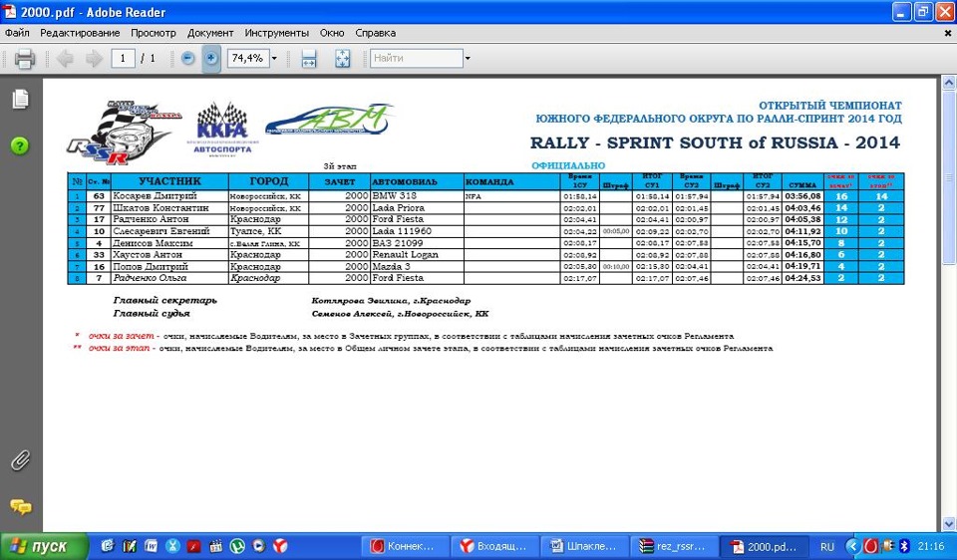Click the ГОРОД column header

point(268,181)
